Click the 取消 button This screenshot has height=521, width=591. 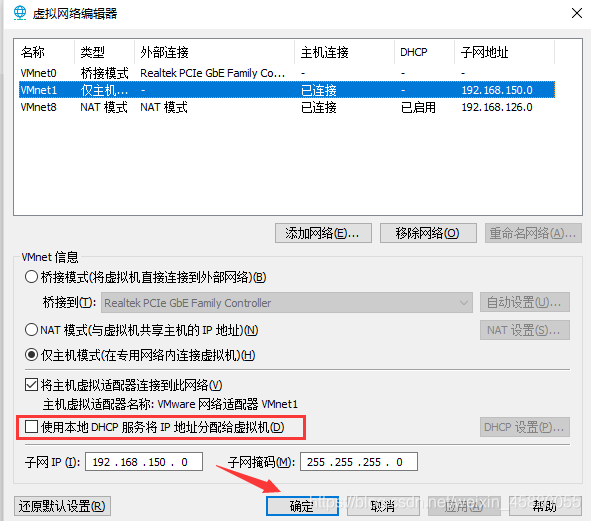(383, 506)
